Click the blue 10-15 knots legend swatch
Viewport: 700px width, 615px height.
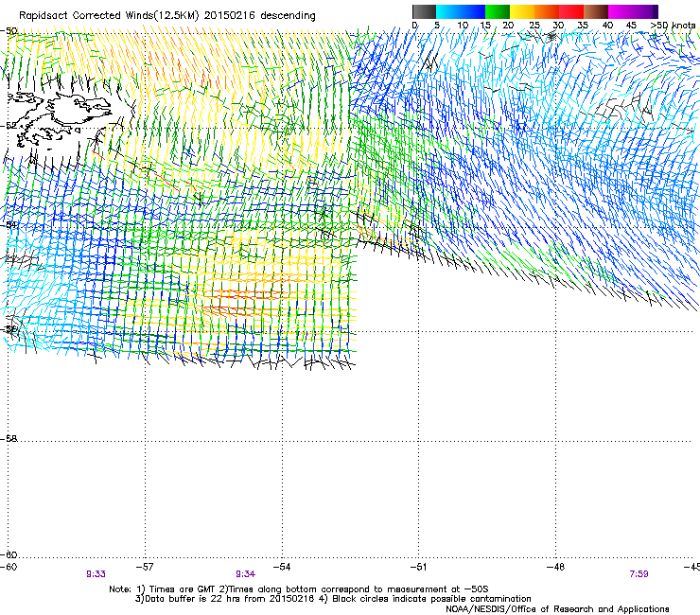click(x=472, y=11)
